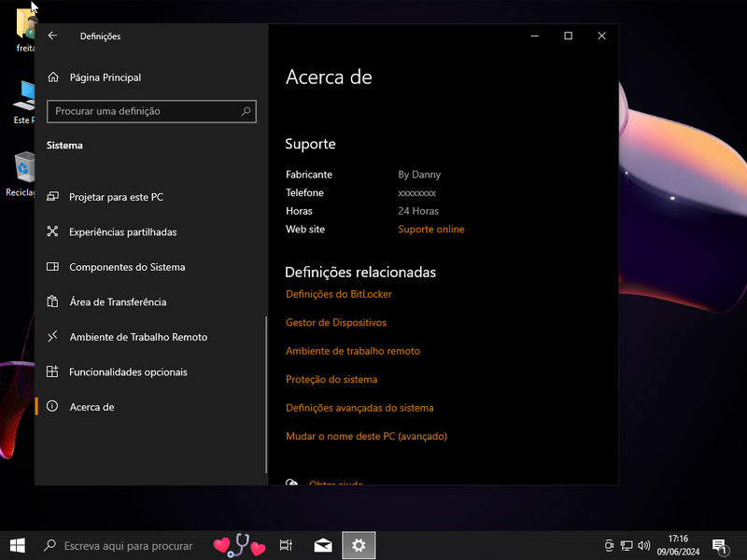This screenshot has width=747, height=560.
Task: Close the Definições window
Action: click(601, 35)
